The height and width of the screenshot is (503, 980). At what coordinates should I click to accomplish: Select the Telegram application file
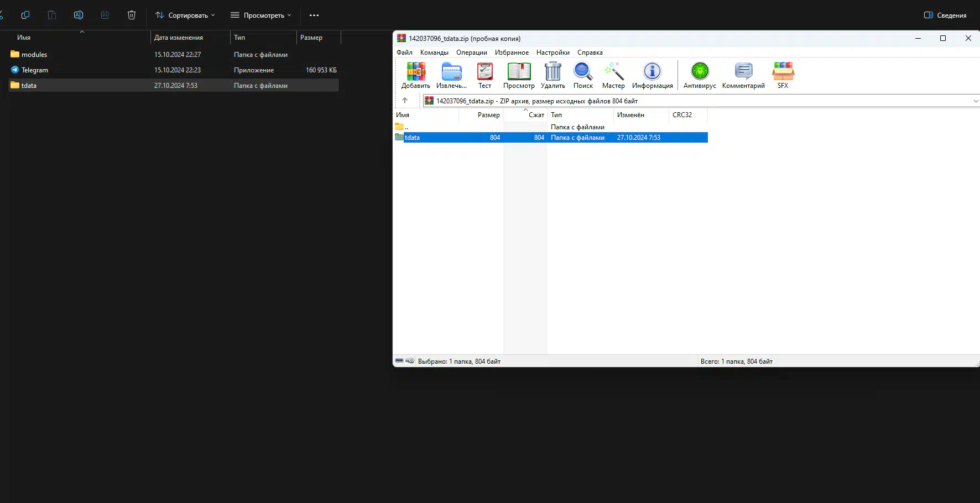[x=34, y=70]
